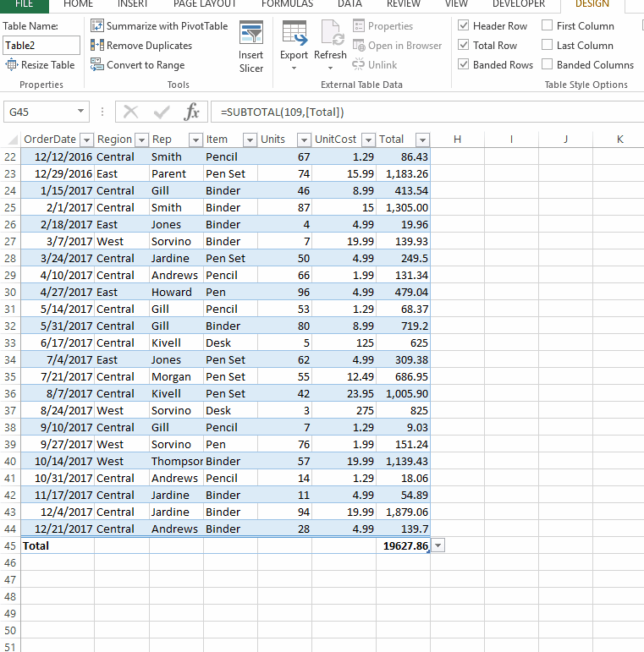The image size is (644, 652).
Task: Click the Remove Duplicates icon
Action: 97,45
